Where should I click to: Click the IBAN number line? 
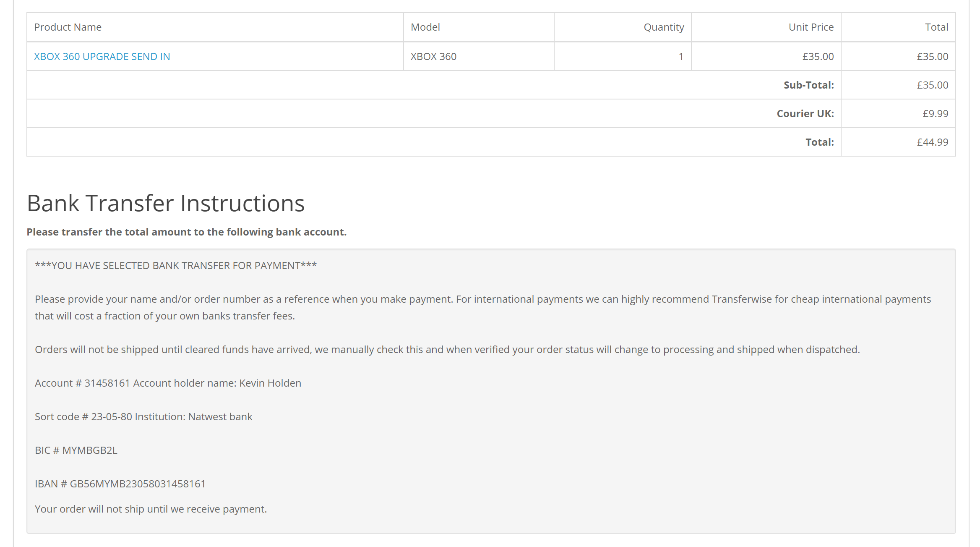pyautogui.click(x=120, y=484)
